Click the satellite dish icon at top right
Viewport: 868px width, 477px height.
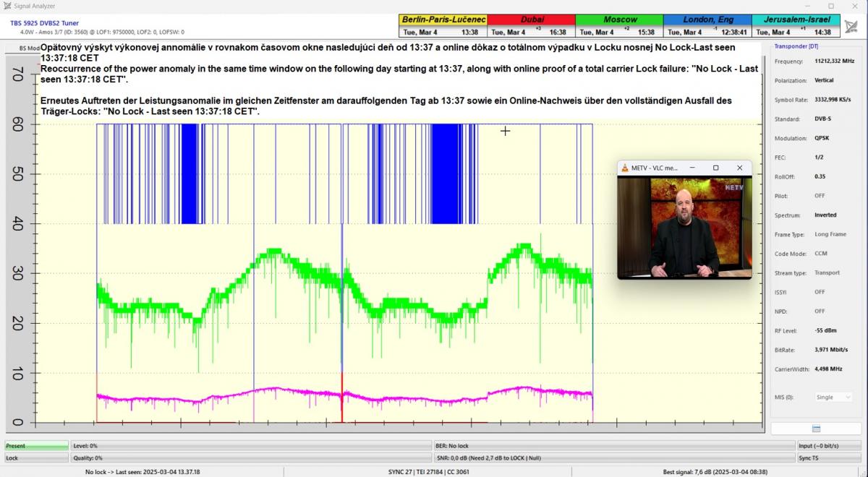click(851, 25)
